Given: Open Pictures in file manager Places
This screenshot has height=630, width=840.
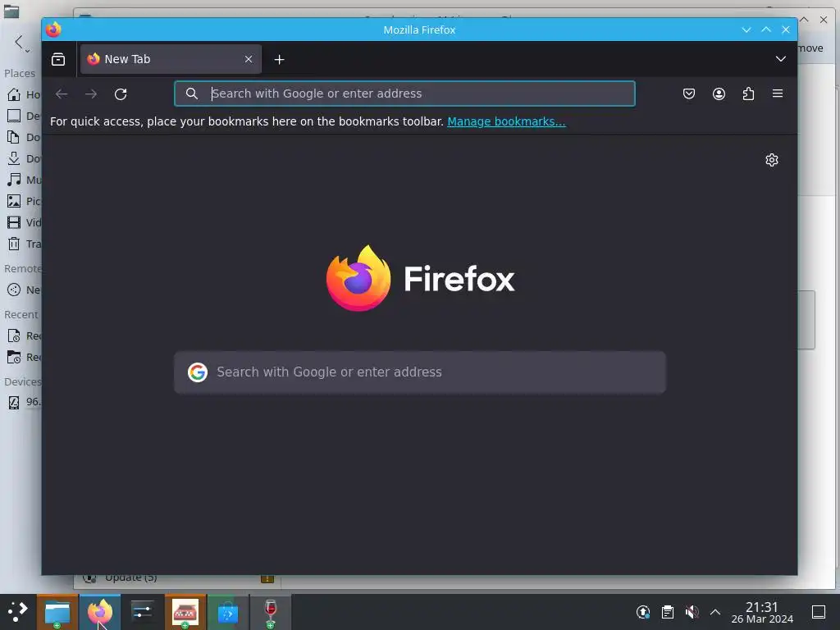Looking at the screenshot, I should pyautogui.click(x=22, y=202).
